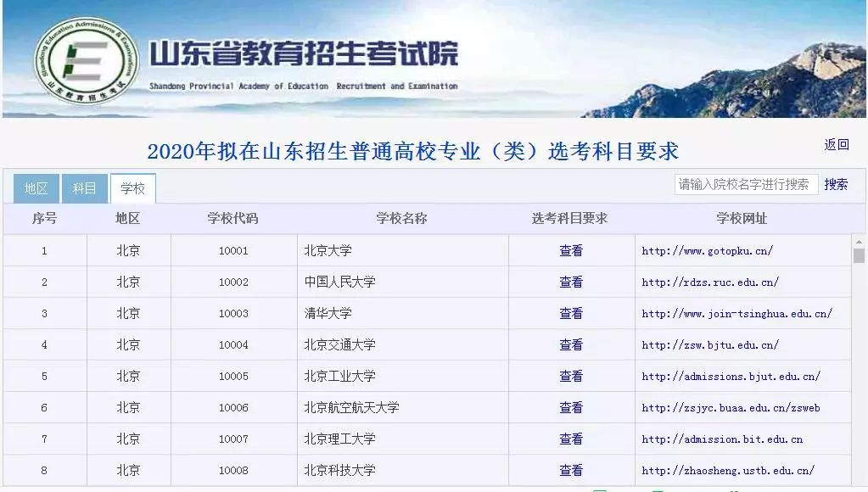Image resolution: width=868 pixels, height=492 pixels.
Task: Click school code 10005
Action: tap(233, 377)
